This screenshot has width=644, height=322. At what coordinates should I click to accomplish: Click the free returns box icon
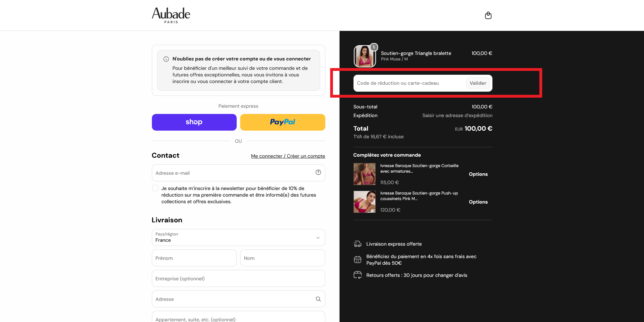358,275
